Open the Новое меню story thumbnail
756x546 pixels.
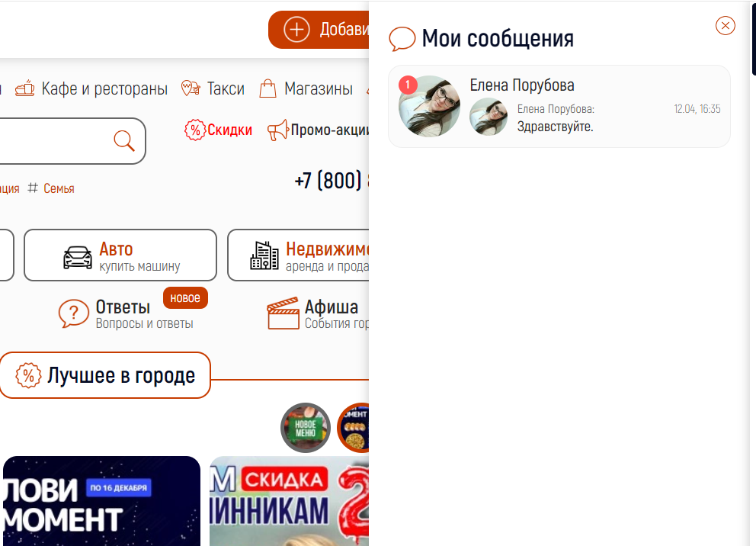[x=305, y=427]
